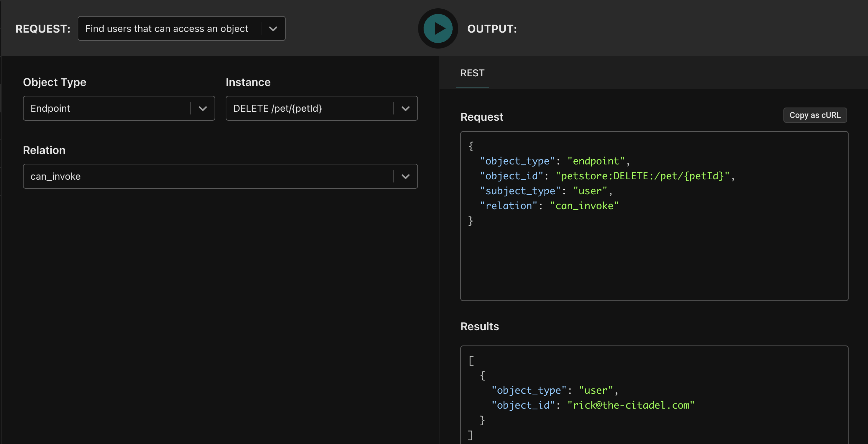Click the Results section label

coord(480,326)
